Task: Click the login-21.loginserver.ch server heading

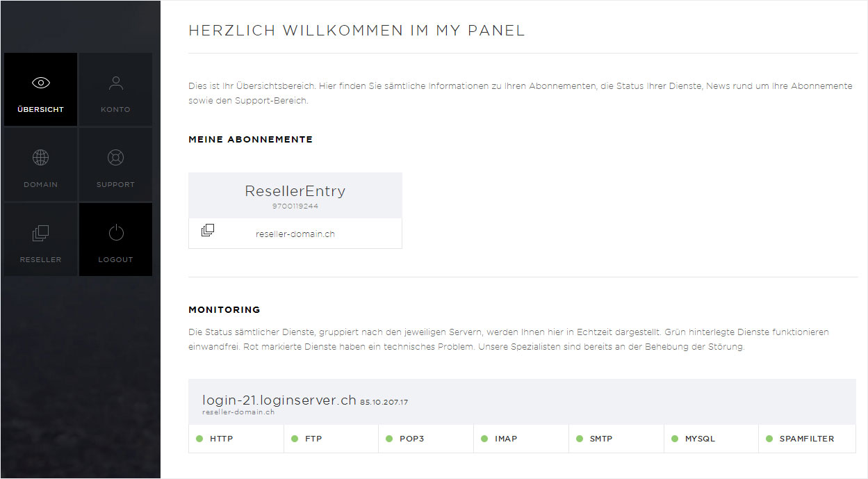Action: point(279,400)
